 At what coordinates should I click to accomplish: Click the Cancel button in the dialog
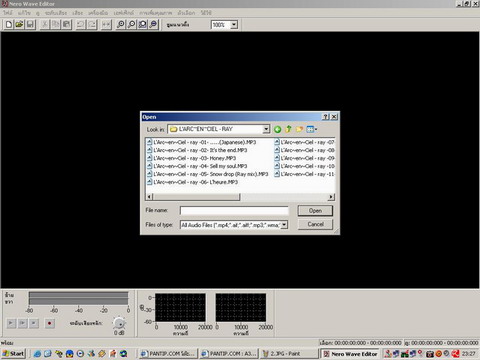tap(315, 224)
